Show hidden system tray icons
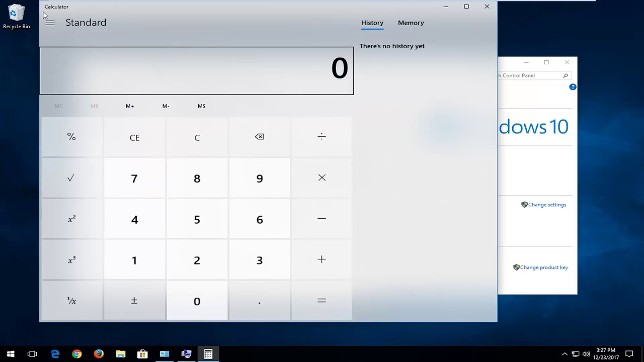The width and height of the screenshot is (644, 362). [x=565, y=354]
